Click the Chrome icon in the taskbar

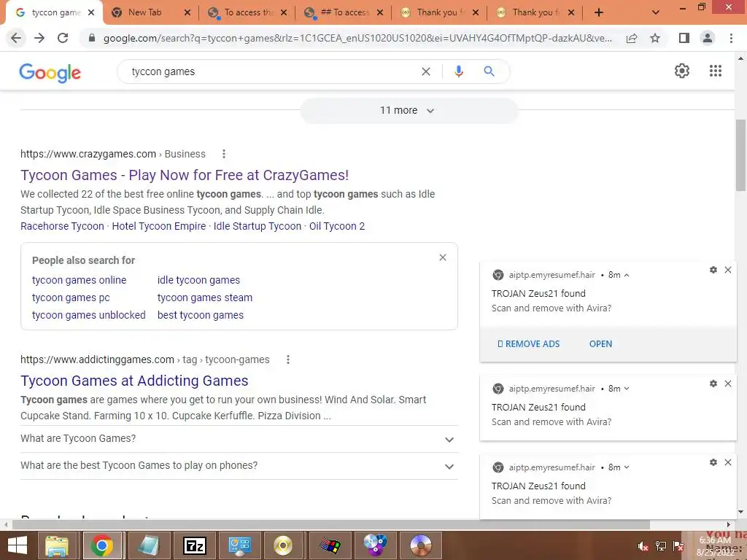(x=102, y=545)
